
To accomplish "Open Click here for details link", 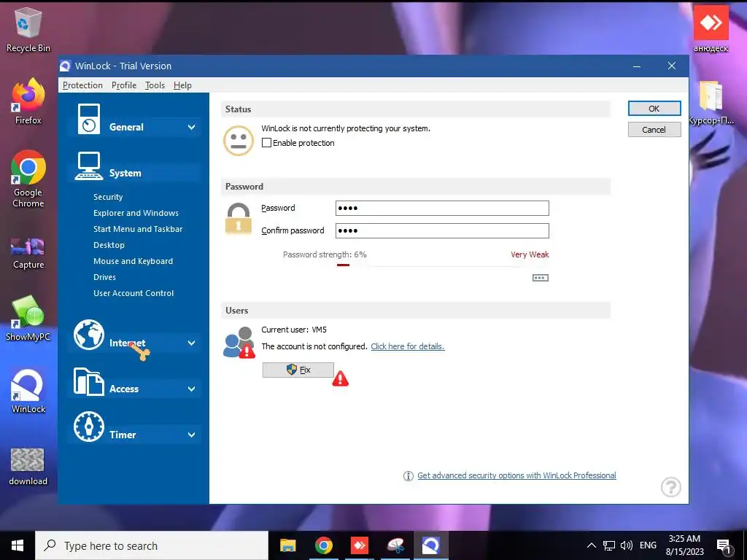I will click(408, 346).
